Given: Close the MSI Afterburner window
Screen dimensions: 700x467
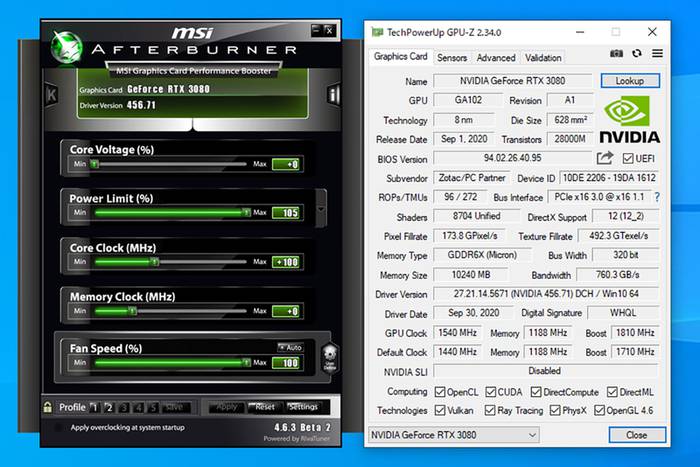Looking at the screenshot, I should coord(329,30).
